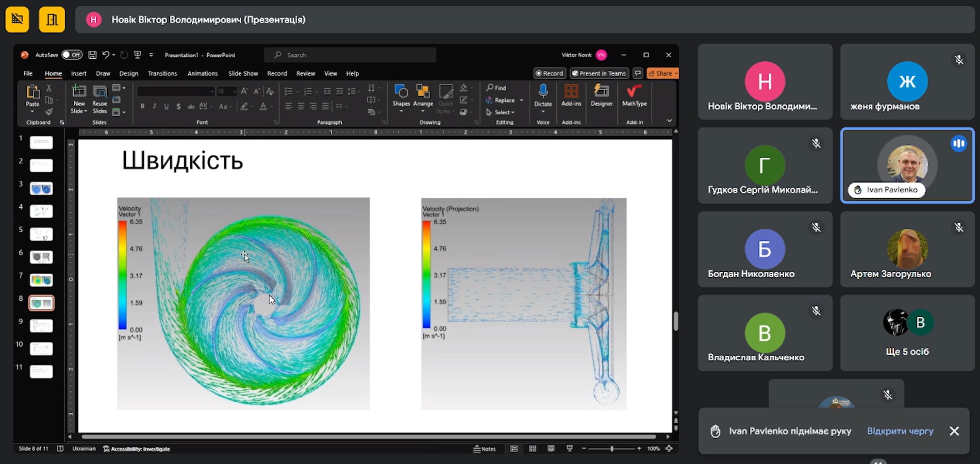
Task: Click Fit slide to current window icon
Action: [669, 449]
